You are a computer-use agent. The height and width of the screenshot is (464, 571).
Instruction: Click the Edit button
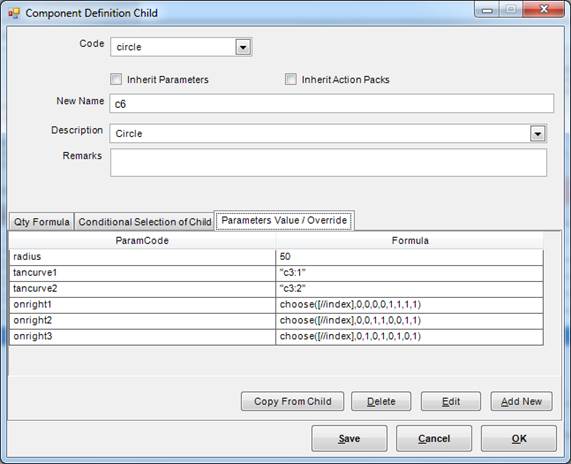[x=451, y=401]
